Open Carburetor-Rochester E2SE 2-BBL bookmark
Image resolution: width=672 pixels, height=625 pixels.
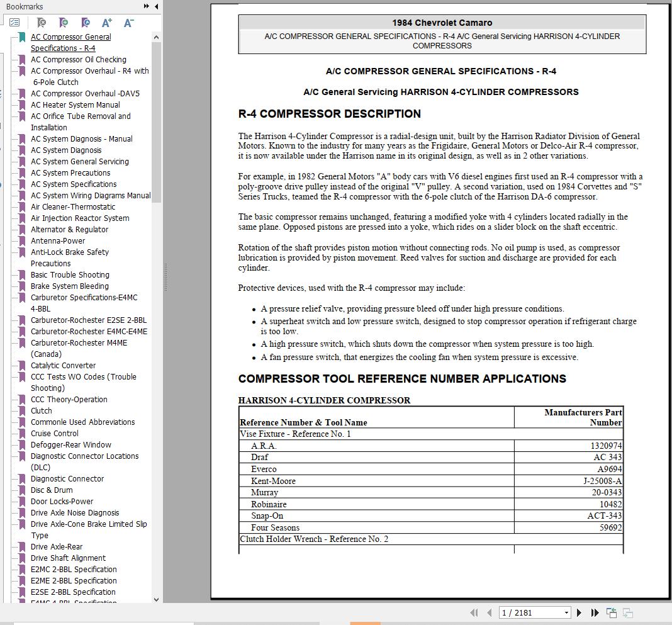(x=88, y=320)
